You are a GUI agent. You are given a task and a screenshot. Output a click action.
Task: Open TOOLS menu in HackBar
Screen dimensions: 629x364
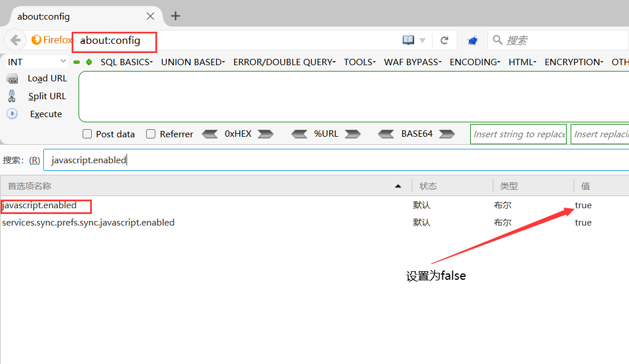coord(359,62)
